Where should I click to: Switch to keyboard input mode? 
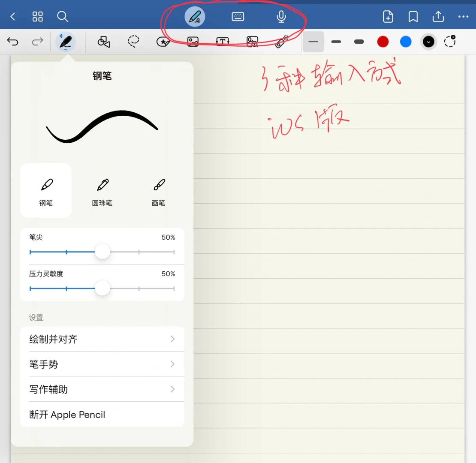238,16
